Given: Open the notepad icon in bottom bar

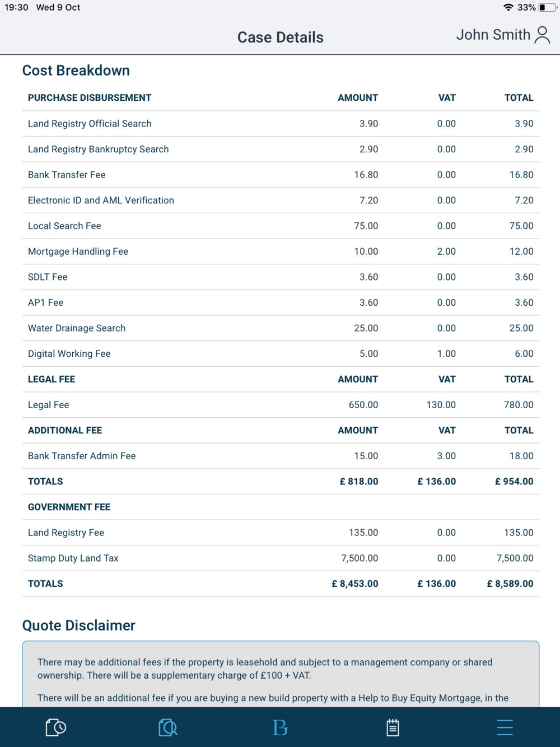Looking at the screenshot, I should click(393, 727).
